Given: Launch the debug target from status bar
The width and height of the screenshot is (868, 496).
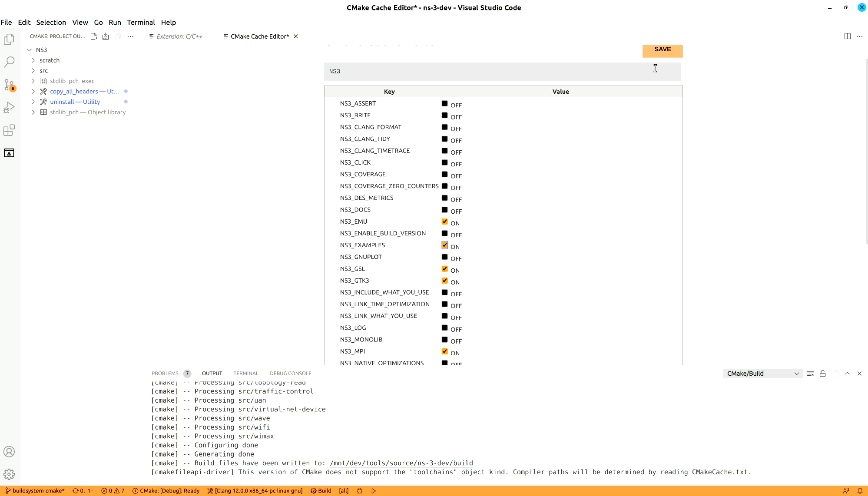Looking at the screenshot, I should click(373, 490).
